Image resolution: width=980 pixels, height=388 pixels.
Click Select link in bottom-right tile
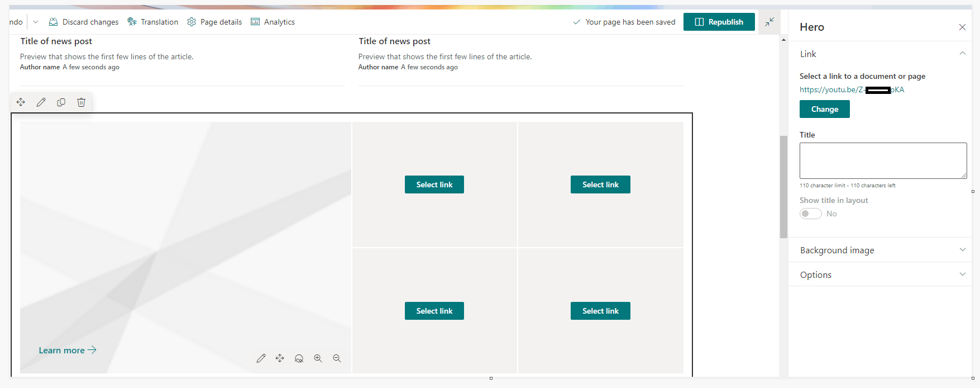pos(600,311)
